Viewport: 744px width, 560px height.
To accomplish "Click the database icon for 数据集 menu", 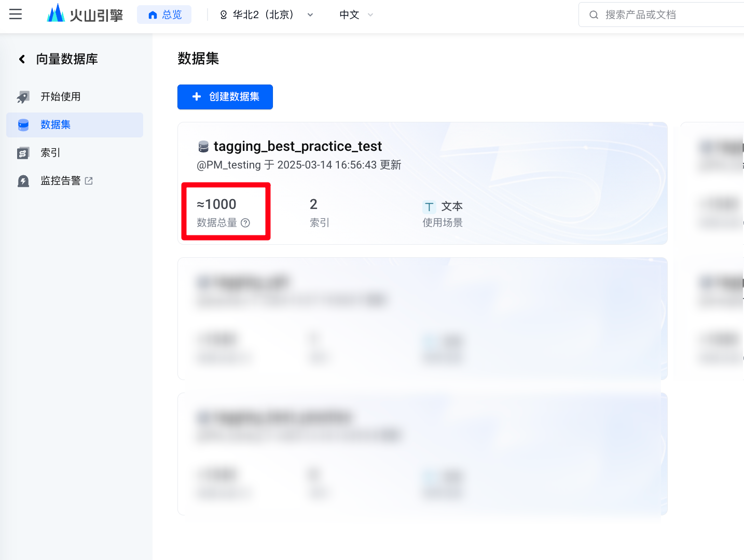I will (x=23, y=125).
